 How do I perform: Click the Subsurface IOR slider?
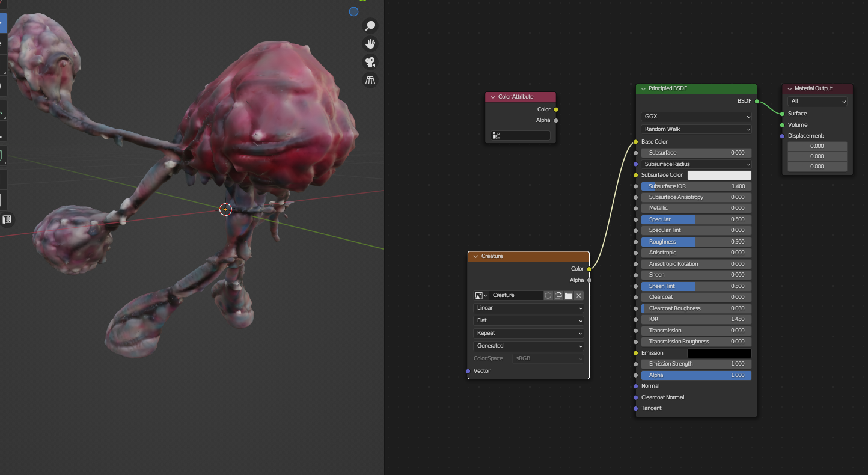(x=696, y=186)
